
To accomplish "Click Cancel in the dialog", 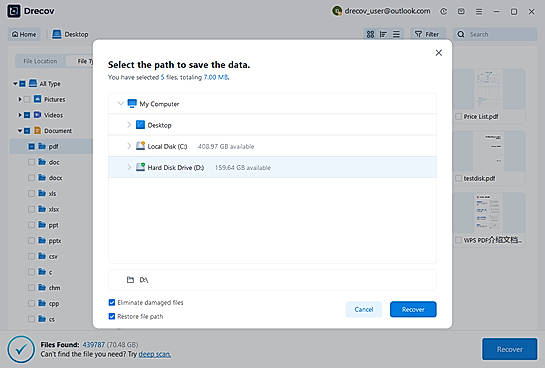I will pyautogui.click(x=364, y=309).
